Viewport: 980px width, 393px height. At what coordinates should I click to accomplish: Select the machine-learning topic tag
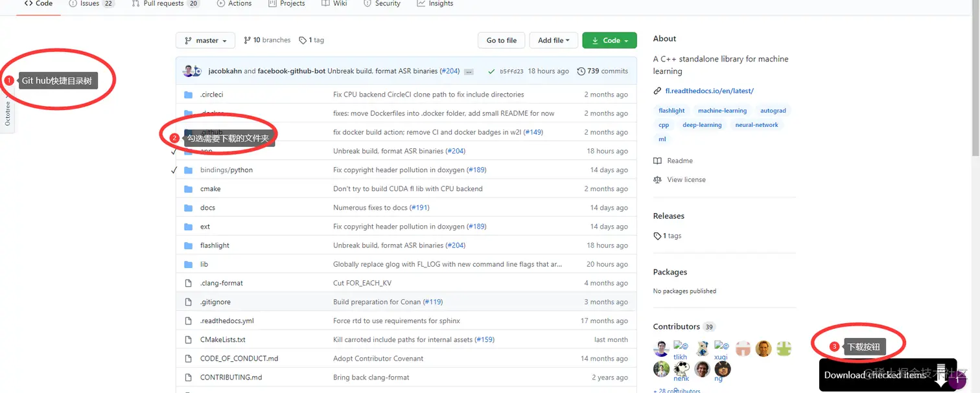[x=722, y=111]
